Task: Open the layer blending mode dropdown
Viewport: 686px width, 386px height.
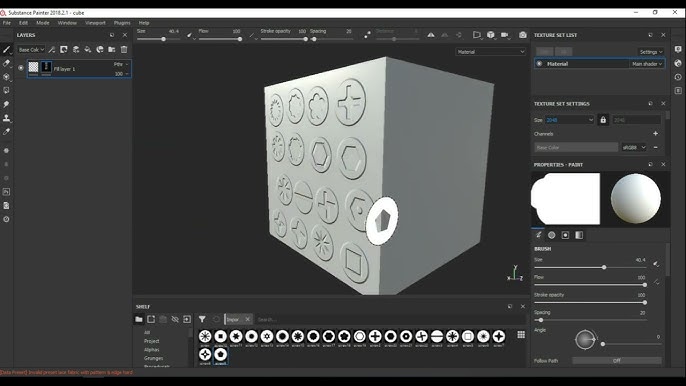Action: 121,64
